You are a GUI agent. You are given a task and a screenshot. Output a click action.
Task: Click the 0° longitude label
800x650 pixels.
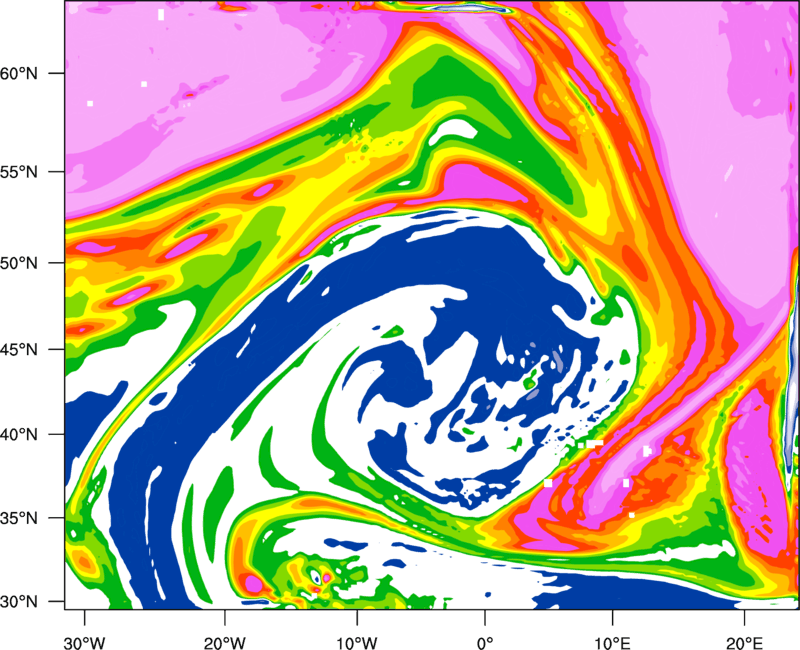click(485, 642)
